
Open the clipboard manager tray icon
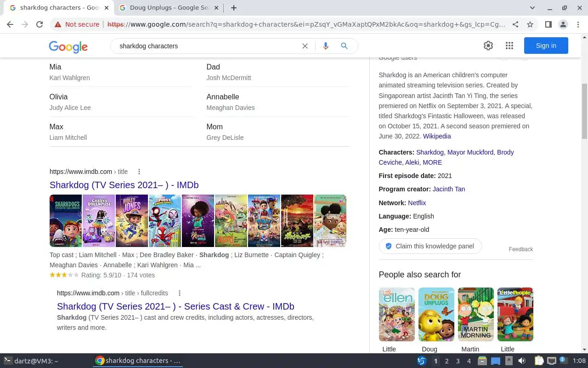(539, 361)
